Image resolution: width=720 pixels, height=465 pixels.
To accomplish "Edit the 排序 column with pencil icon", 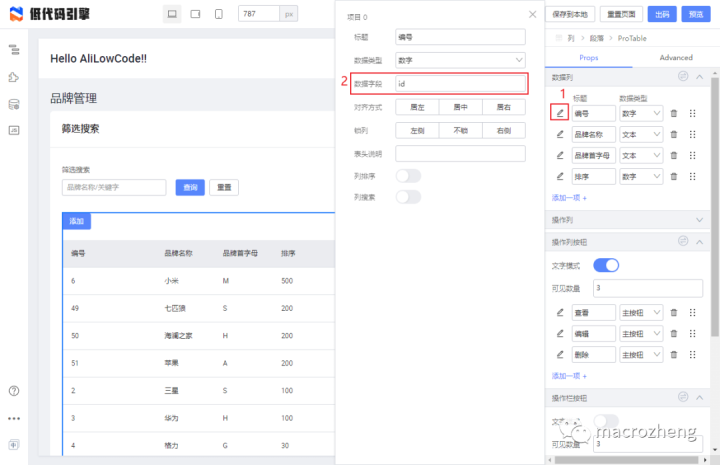I will (560, 176).
